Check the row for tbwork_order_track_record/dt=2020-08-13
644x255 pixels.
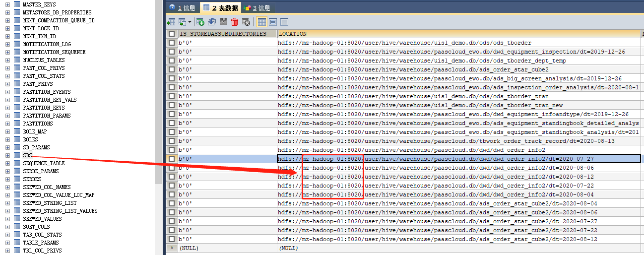coord(172,141)
